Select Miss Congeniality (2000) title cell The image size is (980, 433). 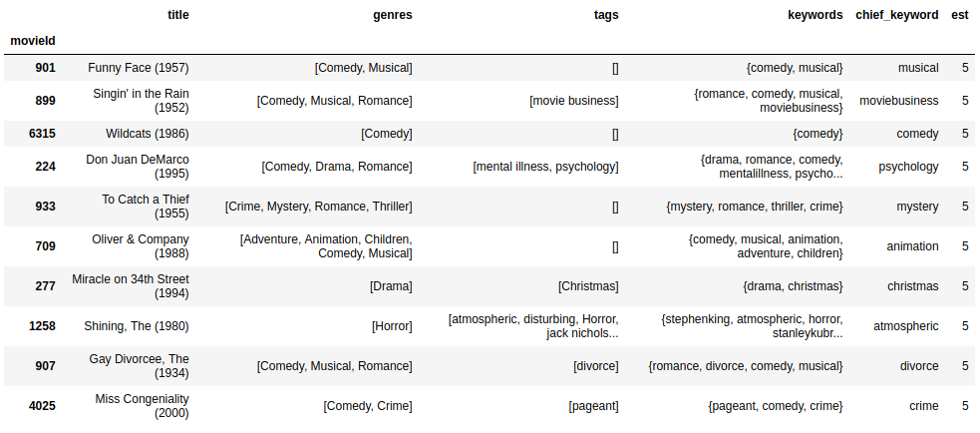pos(142,405)
